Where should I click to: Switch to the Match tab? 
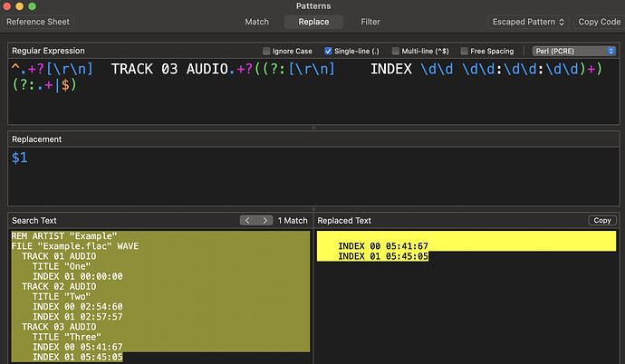[256, 22]
